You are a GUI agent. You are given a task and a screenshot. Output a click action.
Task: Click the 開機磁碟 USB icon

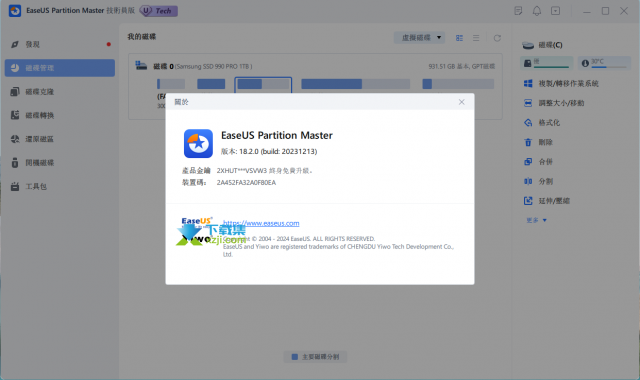coord(15,162)
